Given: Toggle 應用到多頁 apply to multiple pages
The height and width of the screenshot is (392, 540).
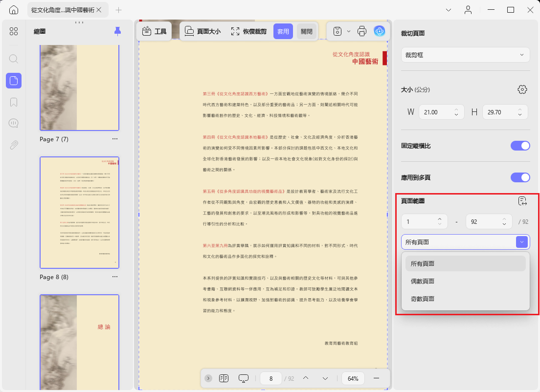Looking at the screenshot, I should point(520,177).
